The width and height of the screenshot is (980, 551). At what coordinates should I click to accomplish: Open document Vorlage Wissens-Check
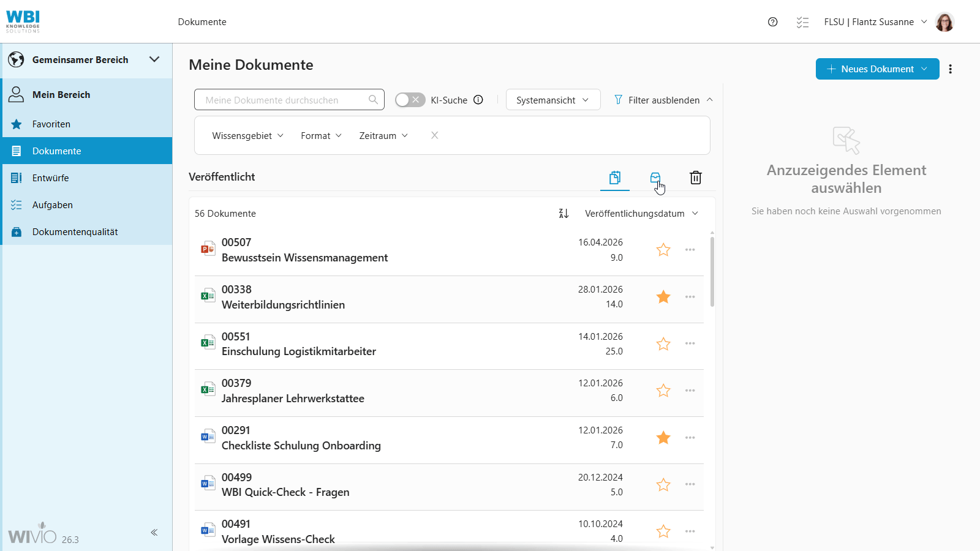(278, 539)
